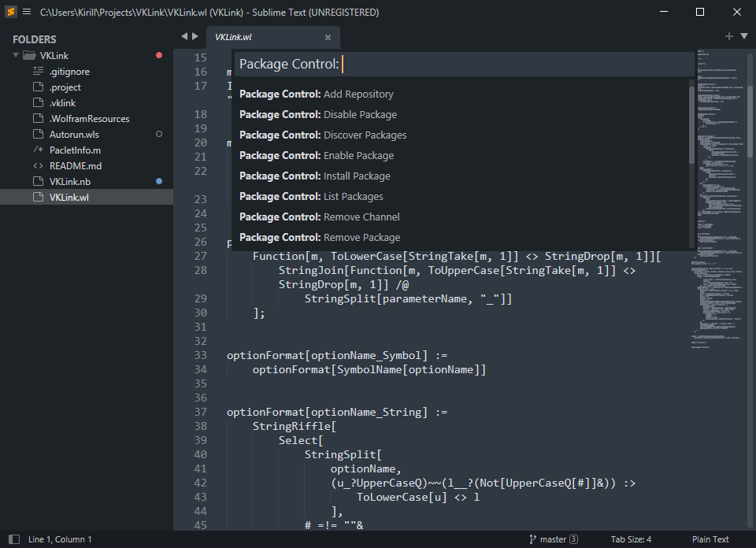756x548 pixels.
Task: Open the new tab plus icon
Action: pyautogui.click(x=729, y=36)
